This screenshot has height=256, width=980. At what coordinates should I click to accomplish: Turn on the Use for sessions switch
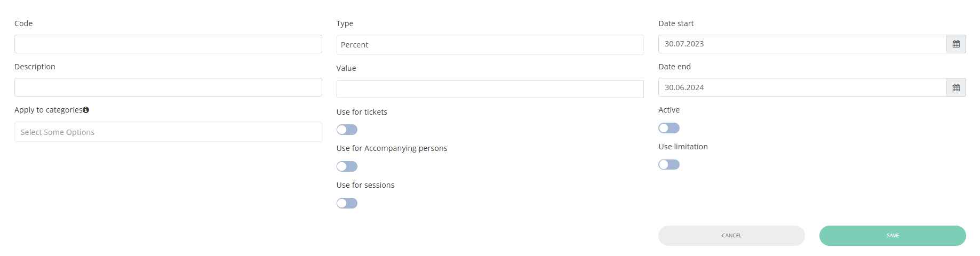(x=347, y=203)
